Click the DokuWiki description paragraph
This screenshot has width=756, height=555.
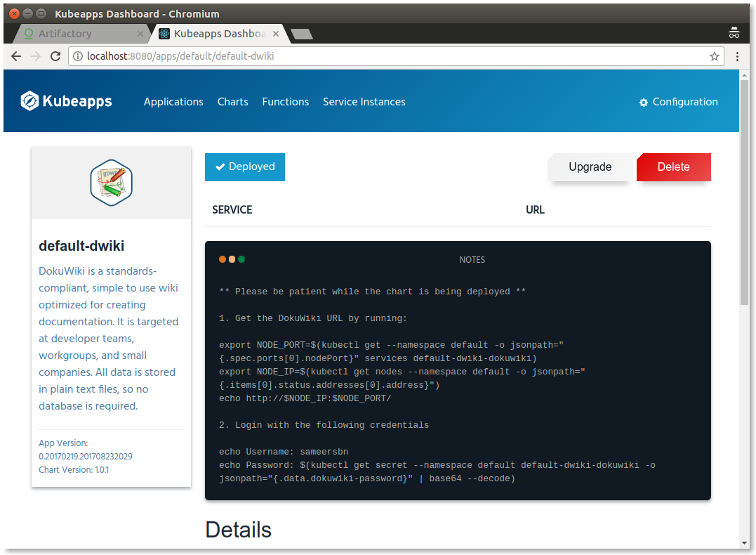point(109,339)
